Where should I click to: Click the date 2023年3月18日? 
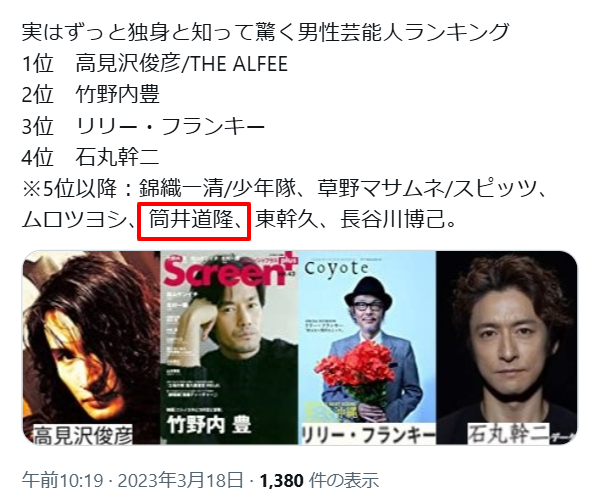(x=180, y=480)
